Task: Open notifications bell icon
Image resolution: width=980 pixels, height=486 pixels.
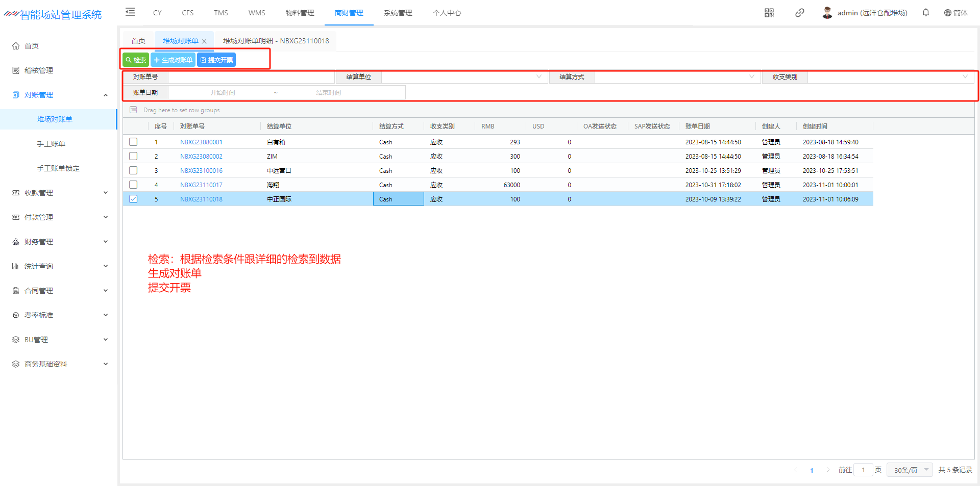Action: tap(925, 13)
